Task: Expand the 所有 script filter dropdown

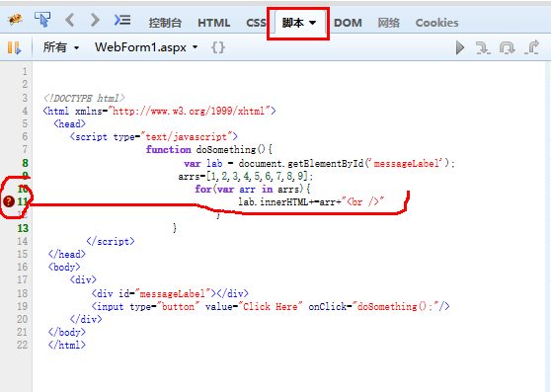Action: coord(61,47)
